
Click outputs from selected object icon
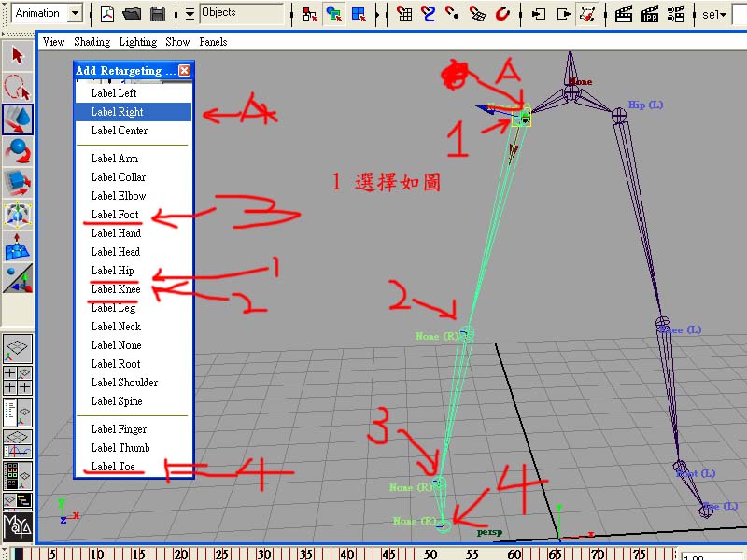point(563,14)
